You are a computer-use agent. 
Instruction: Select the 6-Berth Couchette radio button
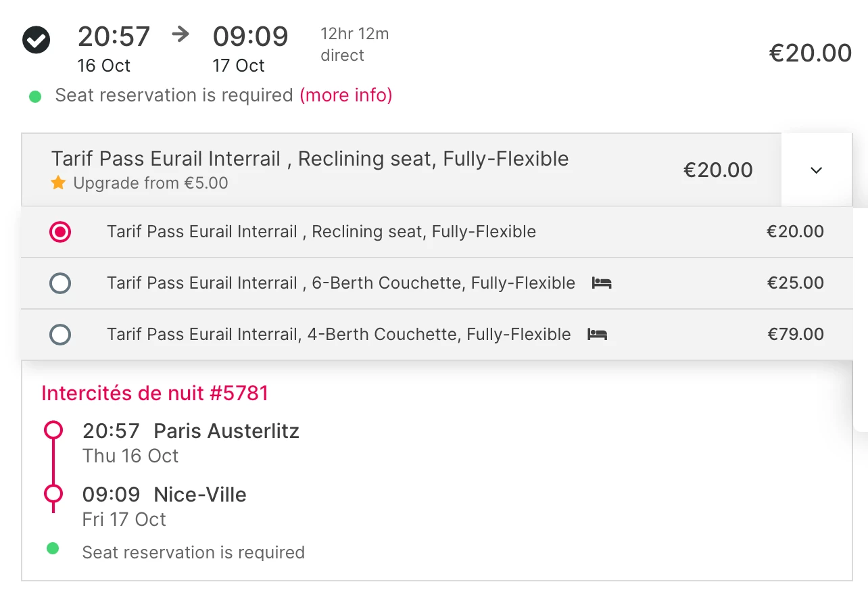click(60, 283)
